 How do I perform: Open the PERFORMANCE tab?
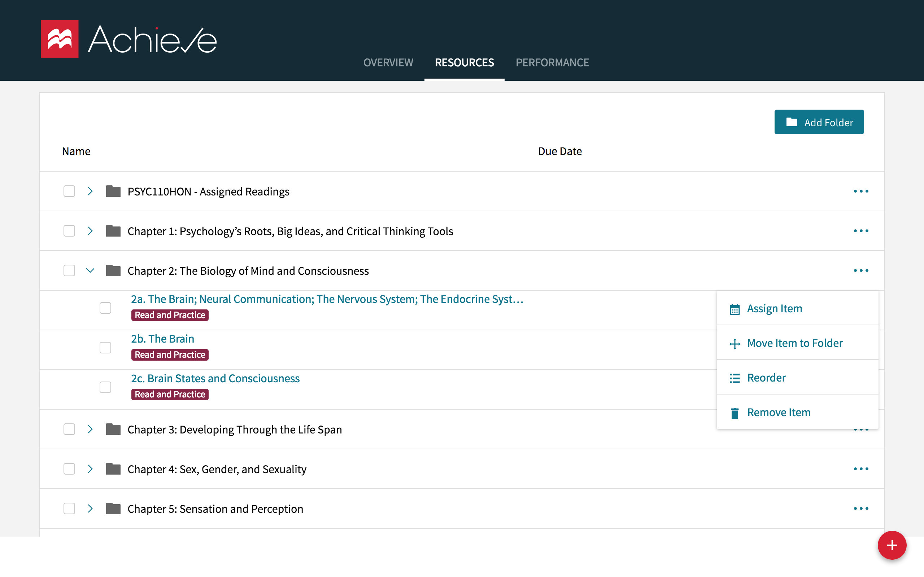point(552,62)
